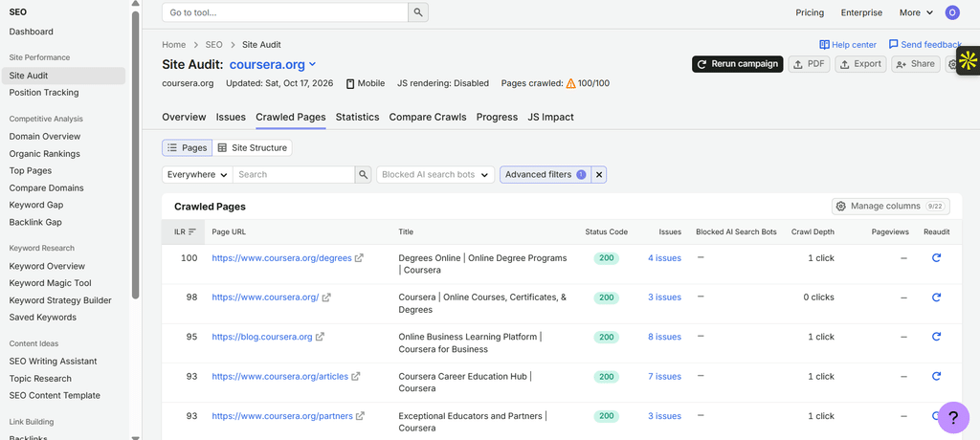Open SEO Writing Assistant in sidebar
The height and width of the screenshot is (440, 980).
(54, 362)
